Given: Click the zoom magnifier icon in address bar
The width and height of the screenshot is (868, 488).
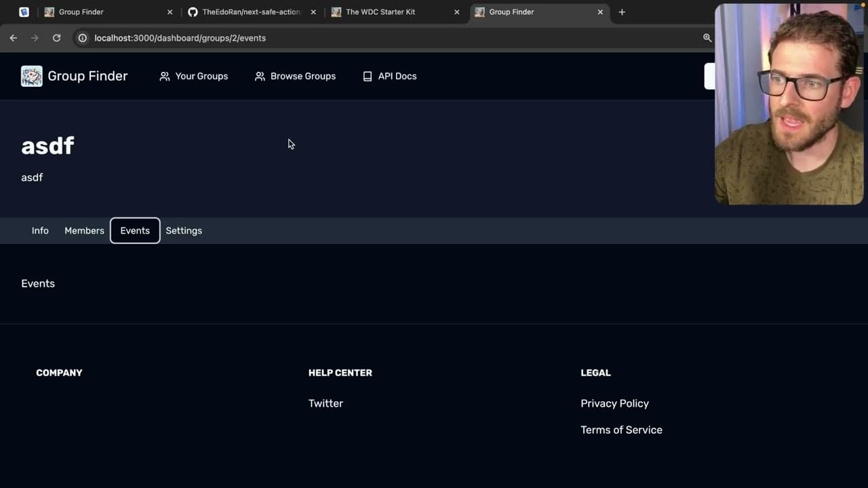Looking at the screenshot, I should pyautogui.click(x=707, y=38).
